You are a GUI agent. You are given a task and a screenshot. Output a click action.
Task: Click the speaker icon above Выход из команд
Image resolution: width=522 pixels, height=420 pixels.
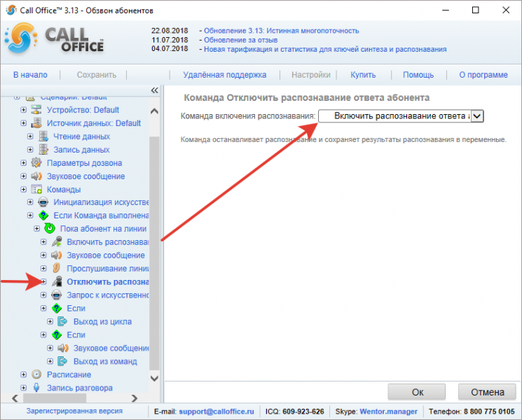pos(62,348)
